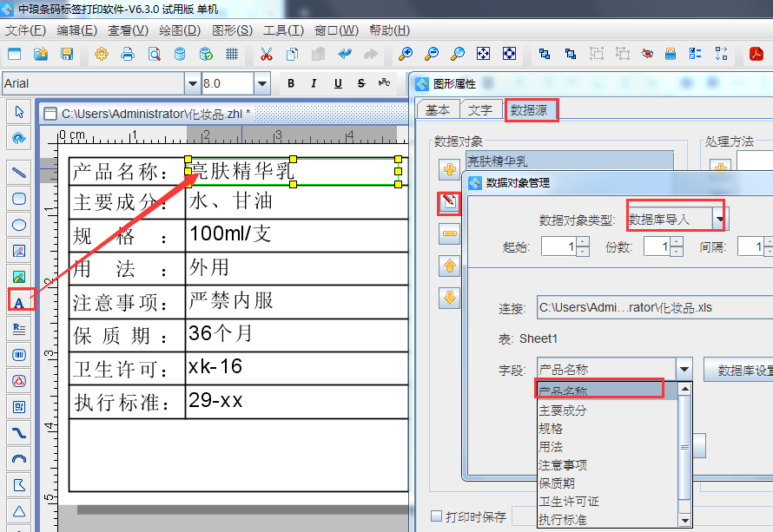
Task: Toggle bold formatting
Action: [291, 83]
